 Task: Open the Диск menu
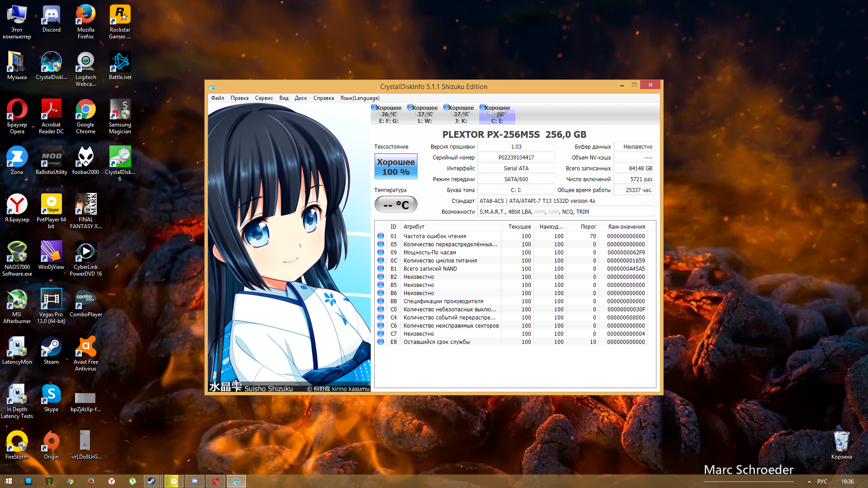click(301, 98)
